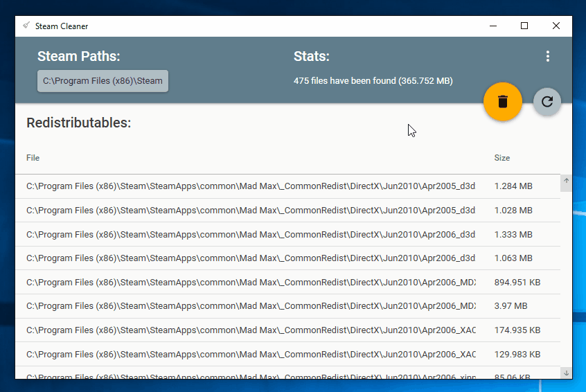Select the file row sized 1.284 MB

(251, 186)
